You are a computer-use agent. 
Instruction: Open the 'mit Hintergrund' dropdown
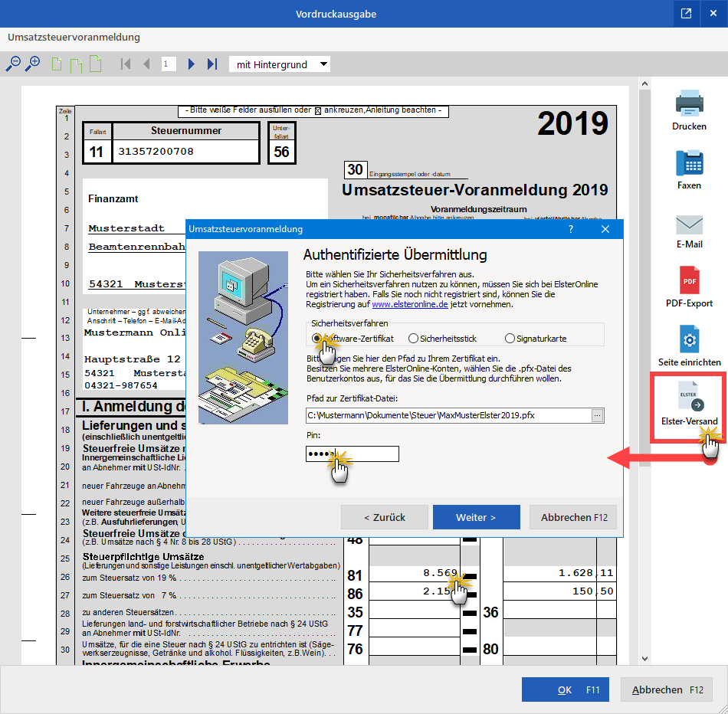pos(280,64)
